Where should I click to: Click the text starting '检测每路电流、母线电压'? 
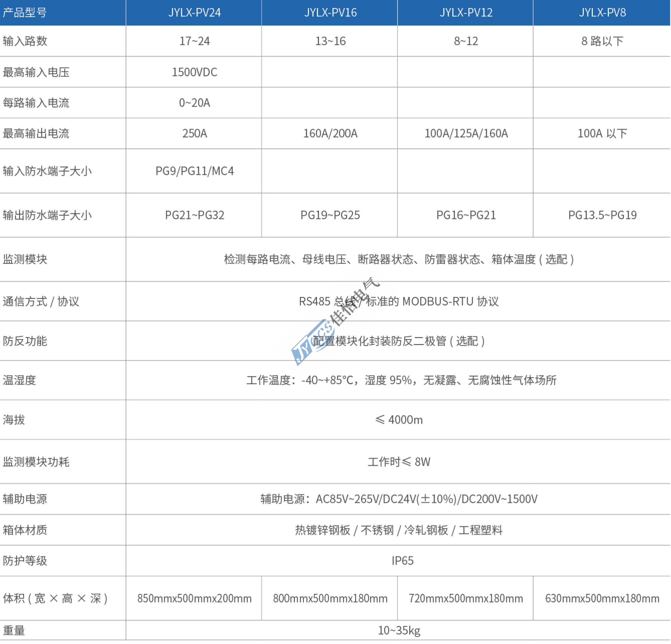399,259
